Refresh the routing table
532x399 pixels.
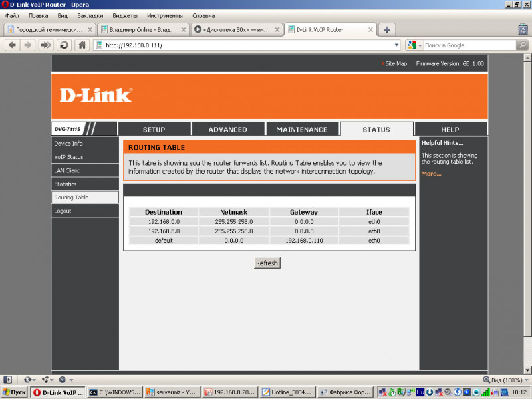(267, 263)
